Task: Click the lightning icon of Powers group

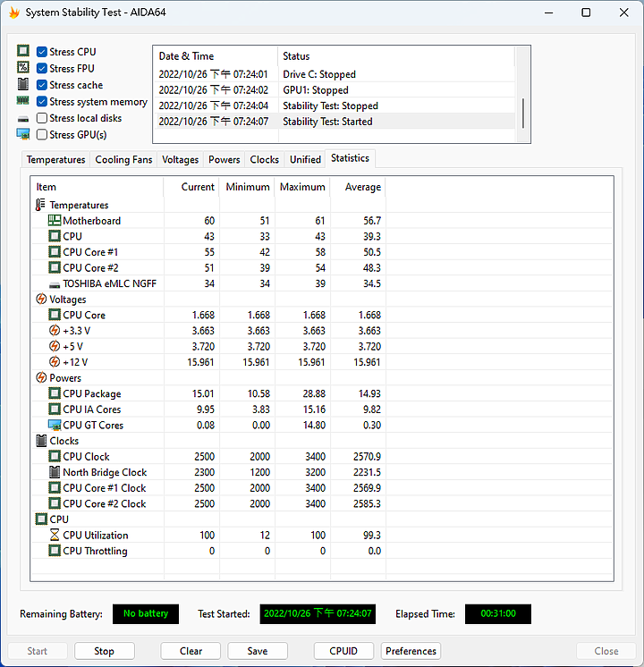Action: [41, 377]
